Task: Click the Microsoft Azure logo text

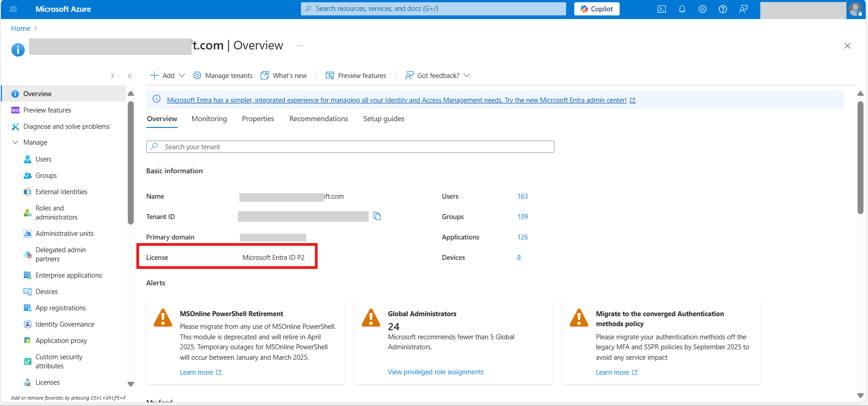Action: [63, 9]
